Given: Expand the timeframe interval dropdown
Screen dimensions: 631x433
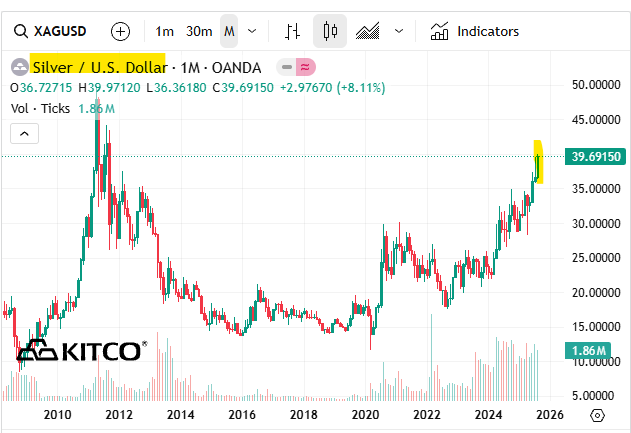Looking at the screenshot, I should 252,31.
